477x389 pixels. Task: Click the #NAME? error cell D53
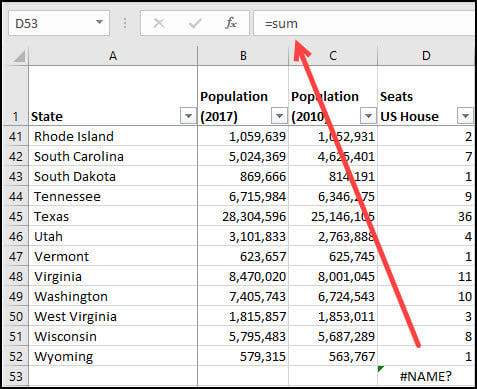click(x=426, y=376)
